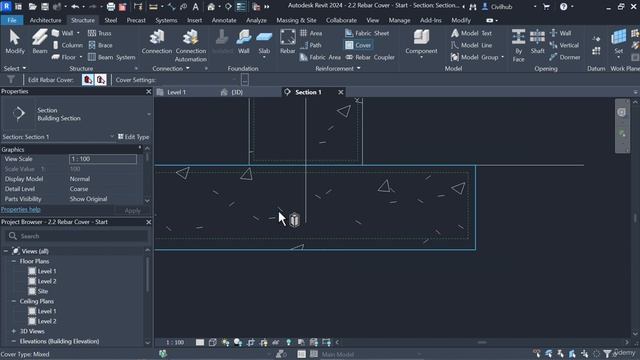Toggle Pick Faces cover mode

point(101,80)
